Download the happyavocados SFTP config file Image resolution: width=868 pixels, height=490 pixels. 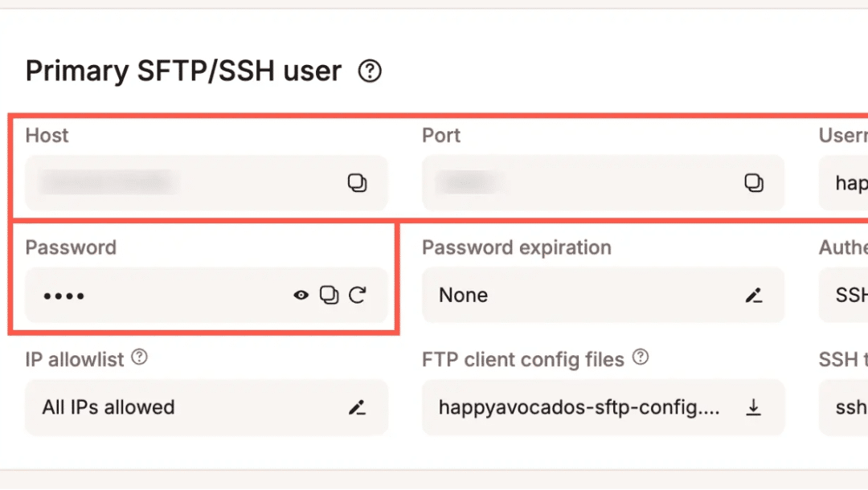pos(753,407)
